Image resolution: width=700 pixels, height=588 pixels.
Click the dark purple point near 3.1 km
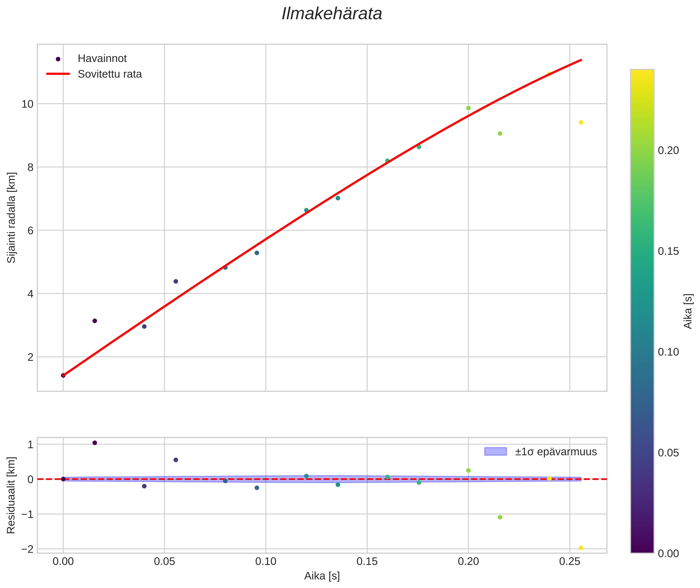[95, 321]
